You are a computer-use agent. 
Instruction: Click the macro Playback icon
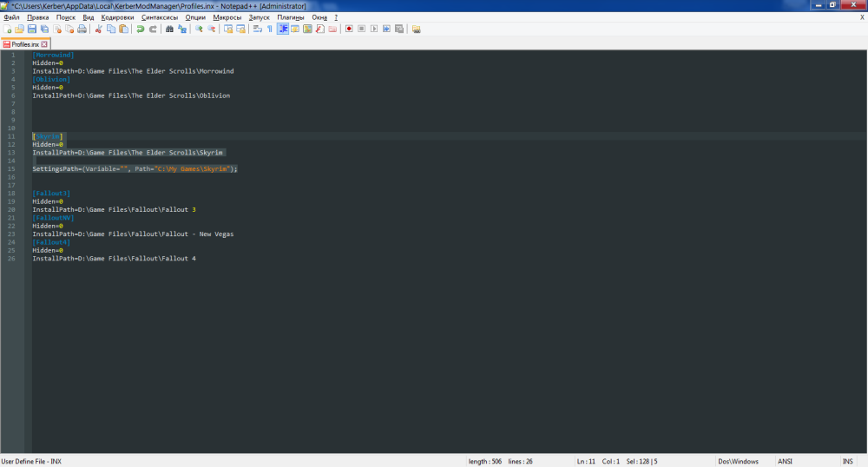pos(374,29)
